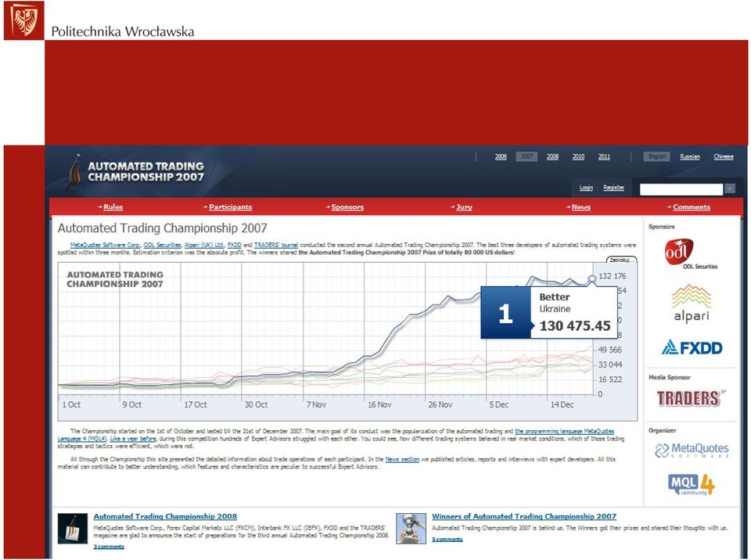Switch to the 2008 championship year
751x560 pixels.
552,156
